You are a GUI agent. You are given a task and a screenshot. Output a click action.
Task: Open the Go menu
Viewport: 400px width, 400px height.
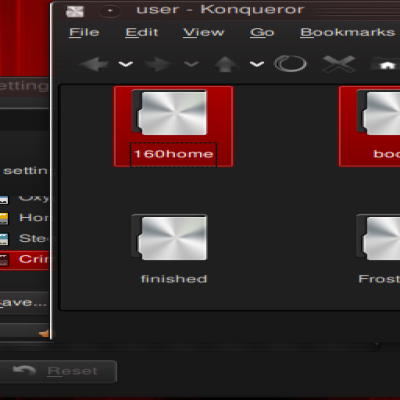(x=262, y=32)
